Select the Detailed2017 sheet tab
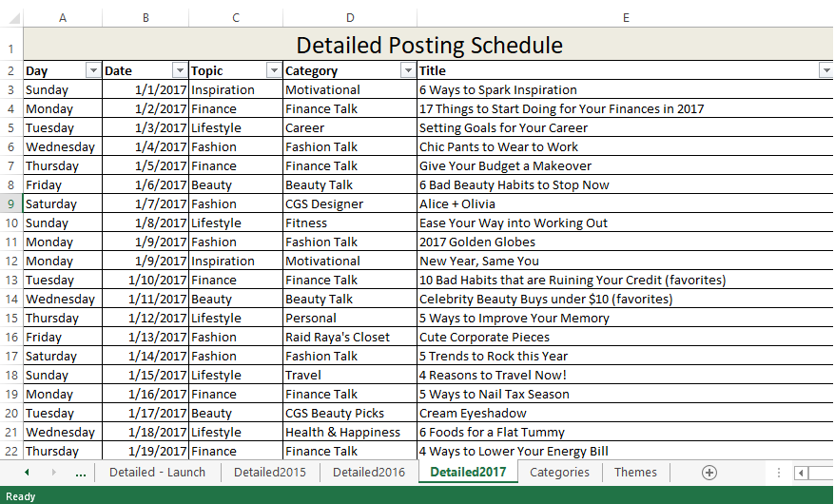Screen dimensions: 835x504 click(x=468, y=472)
